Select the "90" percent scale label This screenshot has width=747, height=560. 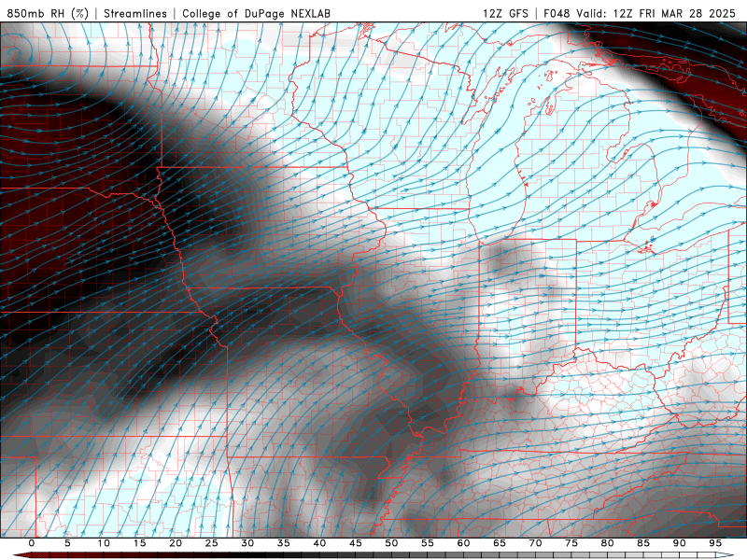(x=679, y=543)
